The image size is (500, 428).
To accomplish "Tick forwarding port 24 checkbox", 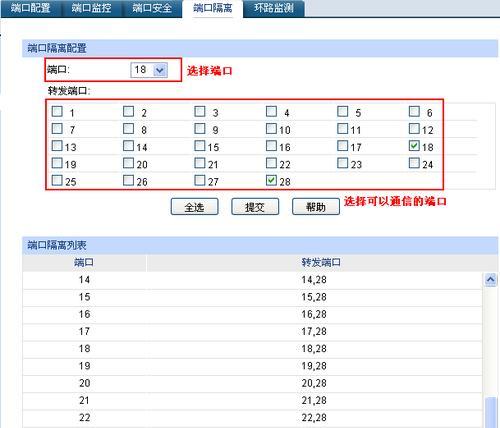I will point(414,163).
